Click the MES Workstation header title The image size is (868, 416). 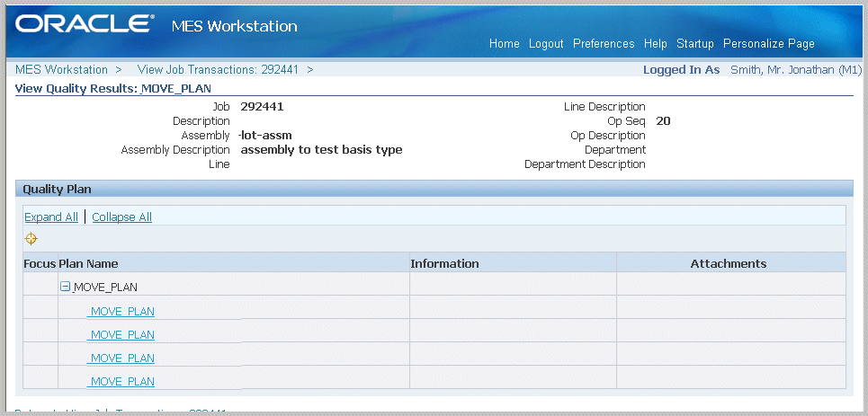coord(234,26)
